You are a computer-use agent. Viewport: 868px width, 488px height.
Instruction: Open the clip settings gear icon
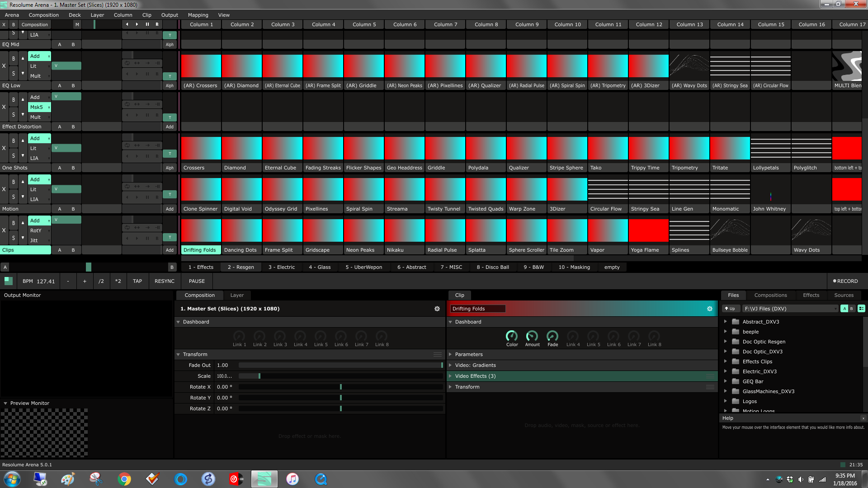[709, 309]
